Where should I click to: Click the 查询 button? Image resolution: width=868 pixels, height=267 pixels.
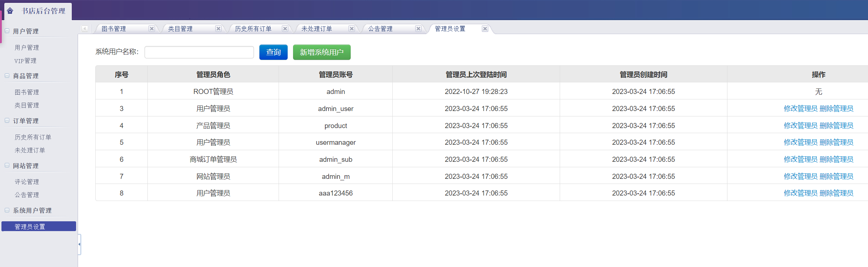(x=274, y=52)
